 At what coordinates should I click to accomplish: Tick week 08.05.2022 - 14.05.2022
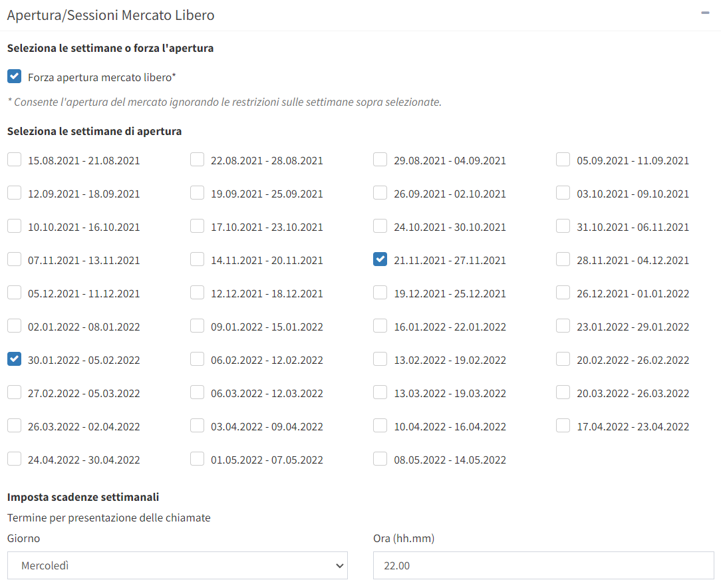tap(380, 459)
